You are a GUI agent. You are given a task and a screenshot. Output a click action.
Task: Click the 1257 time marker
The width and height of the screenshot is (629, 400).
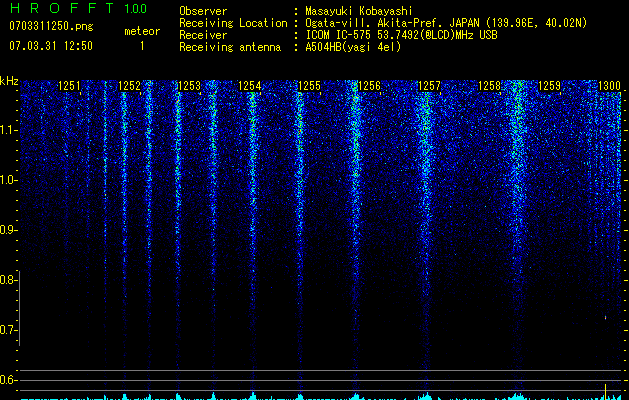(429, 86)
